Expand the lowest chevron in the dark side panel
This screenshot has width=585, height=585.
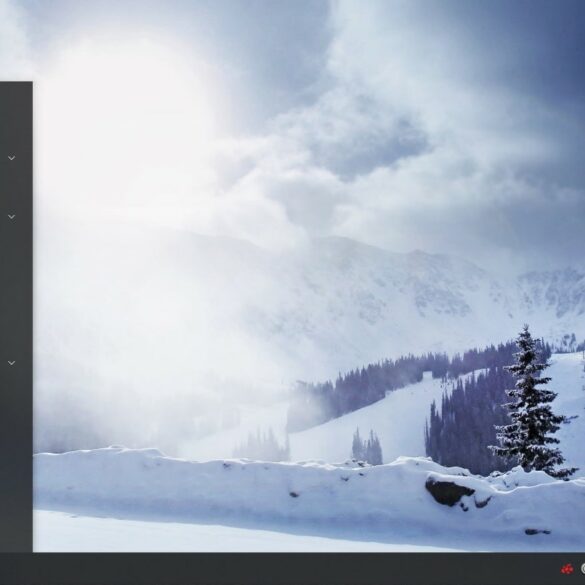(12, 363)
